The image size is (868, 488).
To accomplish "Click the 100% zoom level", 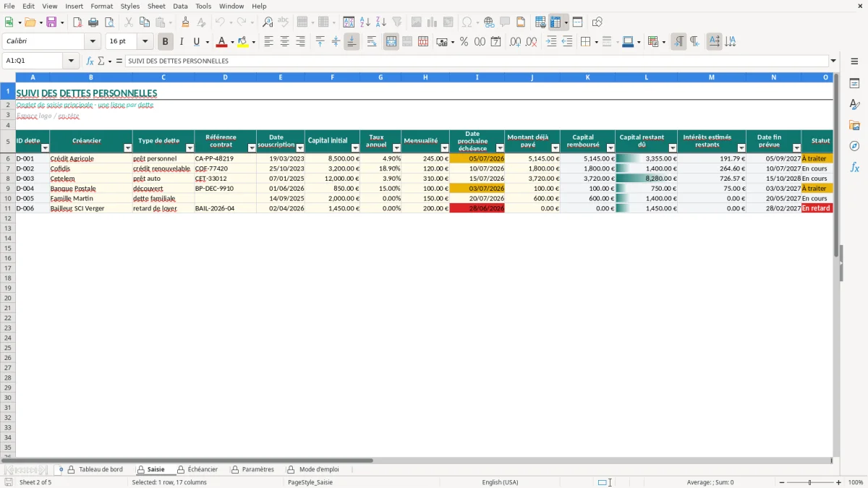I will point(855,482).
